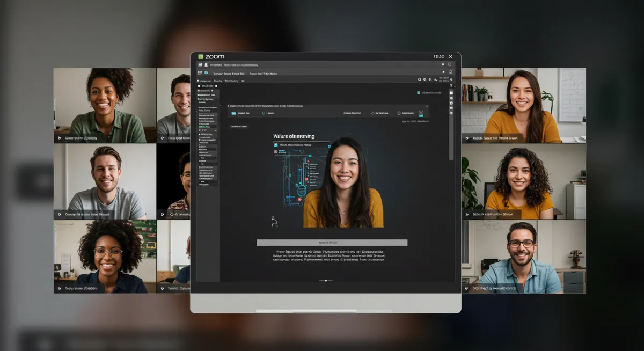The width and height of the screenshot is (644, 351).
Task: Click the mic icon on the straight-haired woman's tile
Action: [467, 138]
